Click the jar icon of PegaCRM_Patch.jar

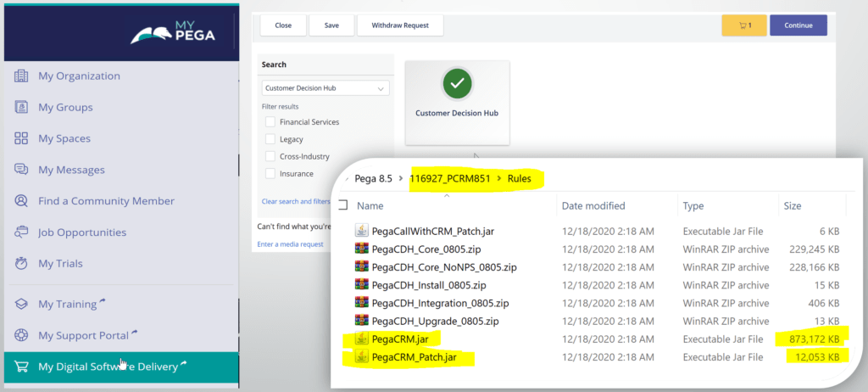[x=361, y=356]
